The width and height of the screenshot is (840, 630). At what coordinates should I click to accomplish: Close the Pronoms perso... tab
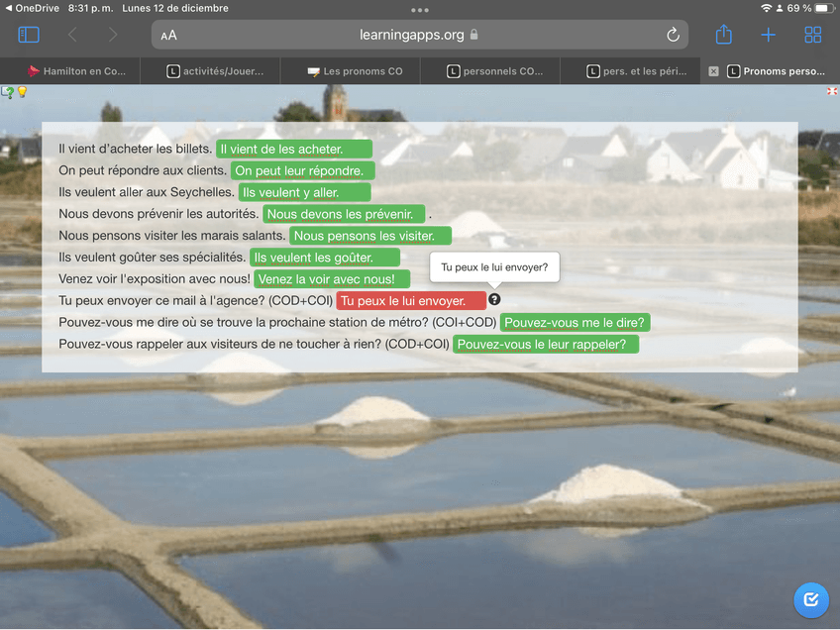click(x=713, y=71)
